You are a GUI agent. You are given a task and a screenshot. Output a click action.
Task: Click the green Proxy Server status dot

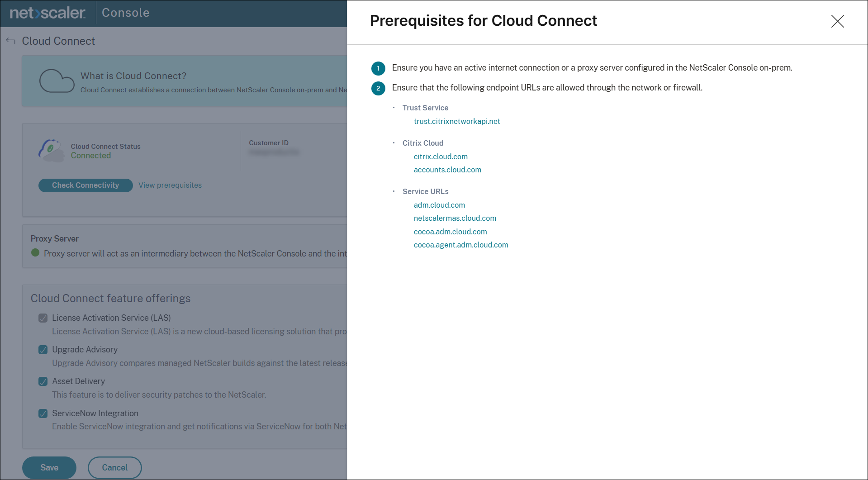coord(35,253)
